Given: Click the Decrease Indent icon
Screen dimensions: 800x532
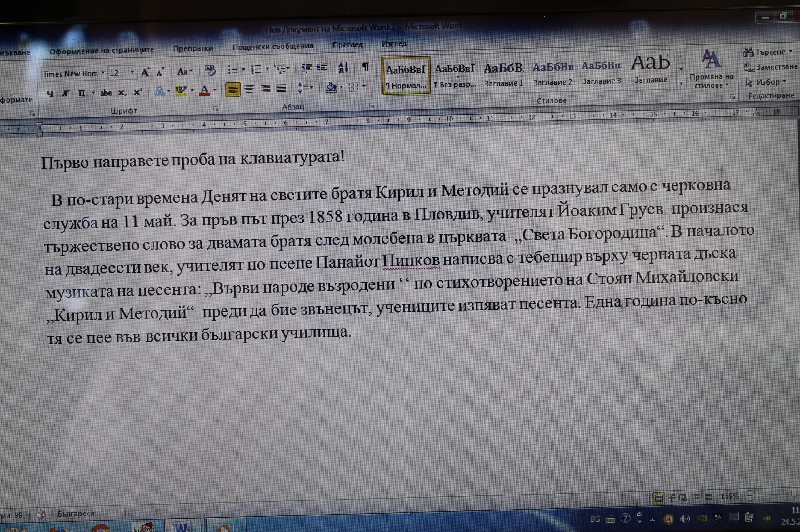Looking at the screenshot, I should tap(306, 68).
